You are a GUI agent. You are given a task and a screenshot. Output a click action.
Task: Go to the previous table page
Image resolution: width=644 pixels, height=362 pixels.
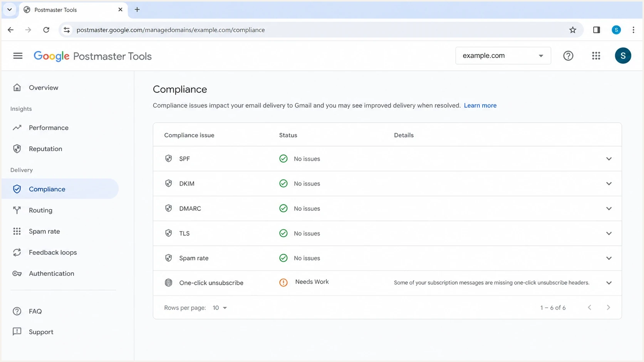(x=589, y=307)
